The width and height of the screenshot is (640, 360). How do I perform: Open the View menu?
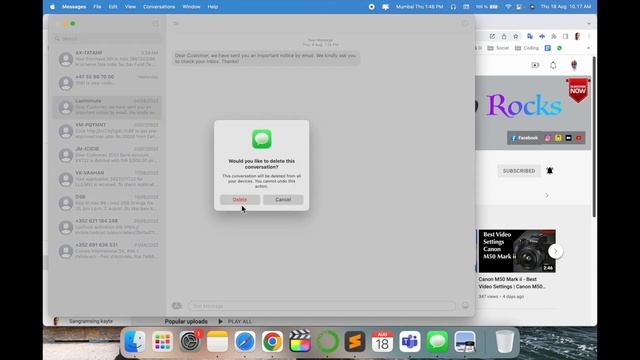click(130, 7)
